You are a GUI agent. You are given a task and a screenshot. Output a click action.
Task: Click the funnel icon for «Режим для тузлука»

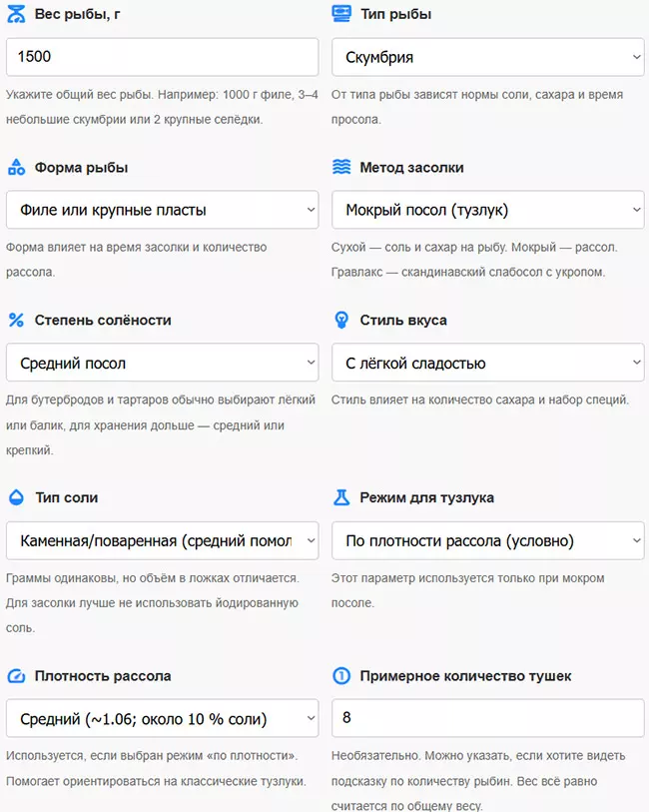pyautogui.click(x=341, y=497)
